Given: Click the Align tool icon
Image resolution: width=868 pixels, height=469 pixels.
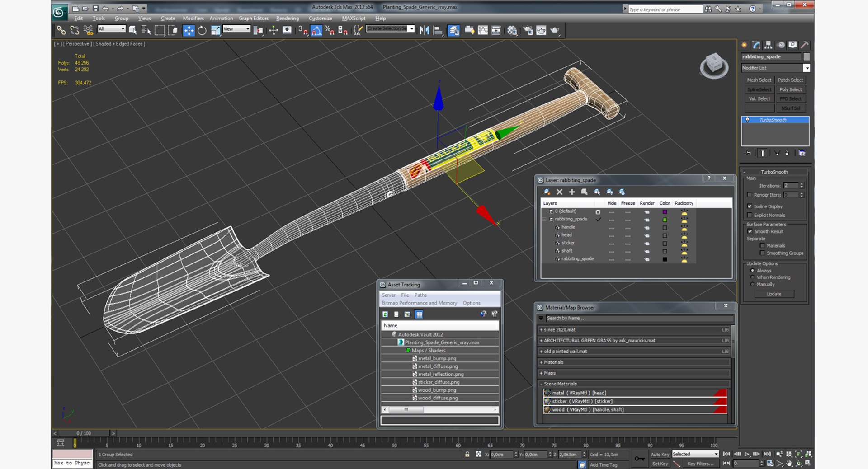Looking at the screenshot, I should point(438,30).
